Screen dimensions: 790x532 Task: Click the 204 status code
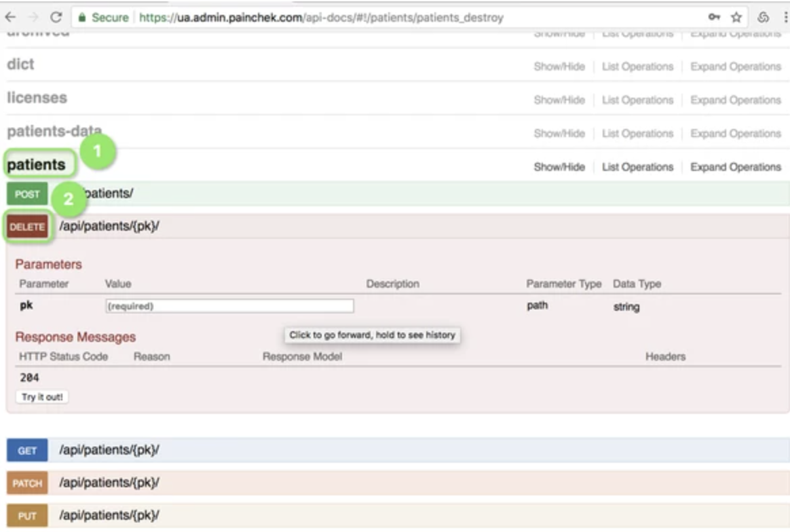[x=29, y=377]
